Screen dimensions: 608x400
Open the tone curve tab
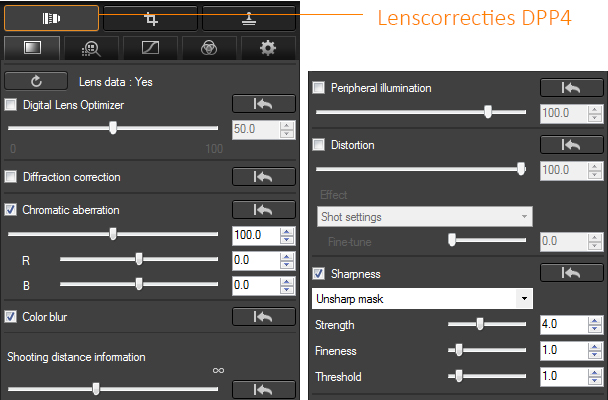150,48
